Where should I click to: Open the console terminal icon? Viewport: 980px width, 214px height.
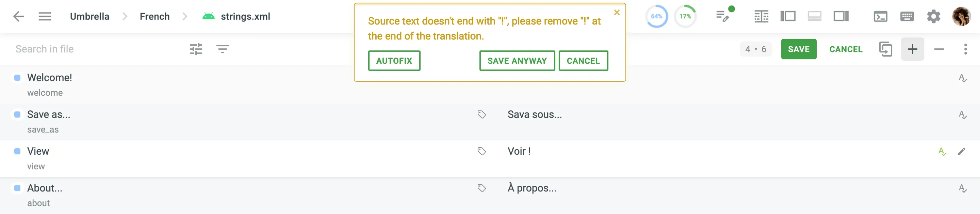pos(880,16)
